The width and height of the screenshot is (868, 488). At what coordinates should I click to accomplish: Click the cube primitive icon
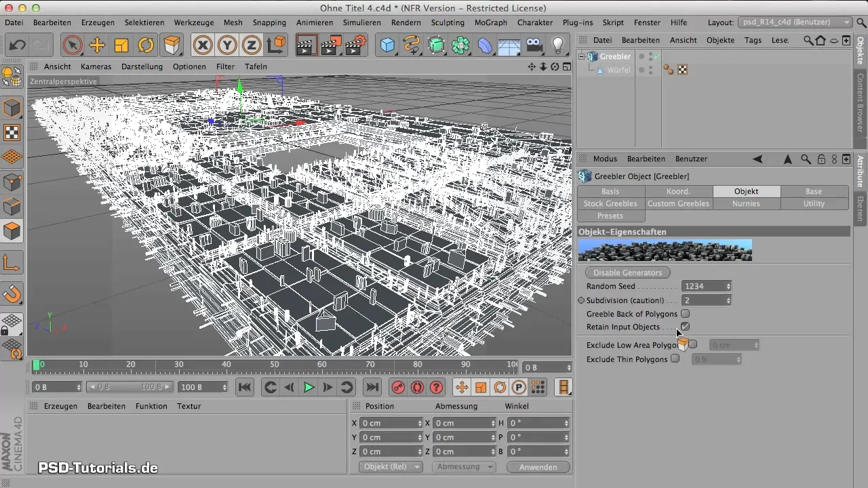click(x=387, y=45)
